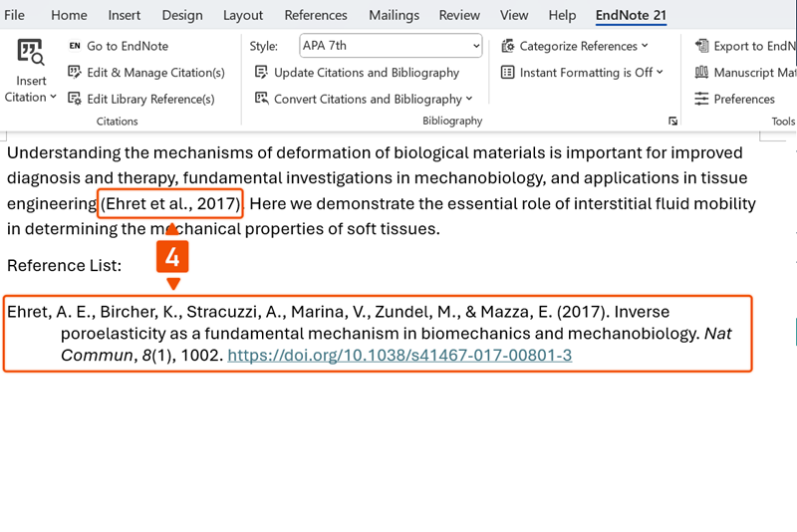Image resolution: width=797 pixels, height=532 pixels.
Task: Switch to the References tab
Action: (x=316, y=15)
